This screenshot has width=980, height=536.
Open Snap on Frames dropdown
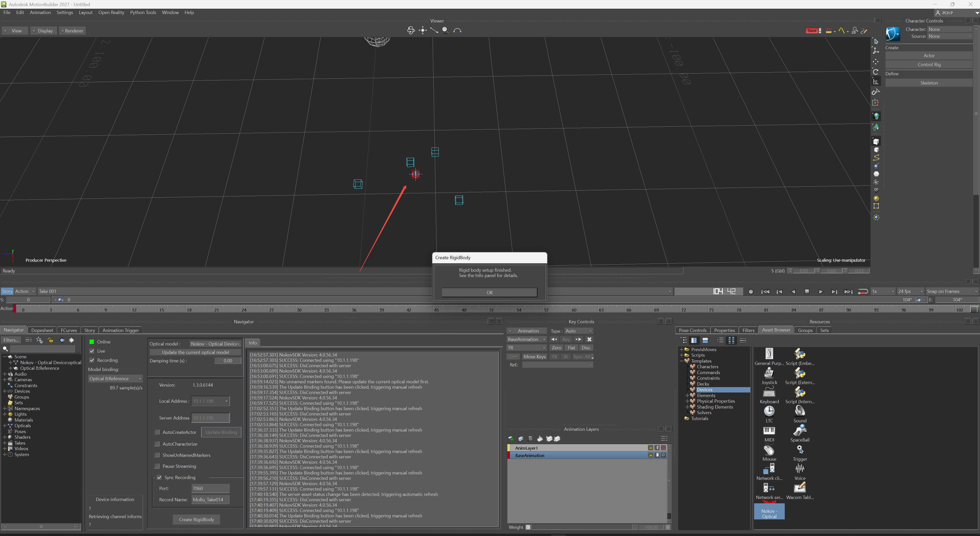[952, 291]
